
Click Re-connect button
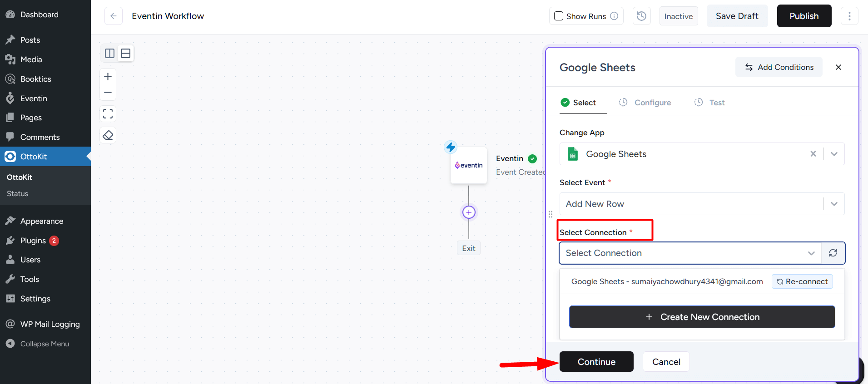(802, 281)
